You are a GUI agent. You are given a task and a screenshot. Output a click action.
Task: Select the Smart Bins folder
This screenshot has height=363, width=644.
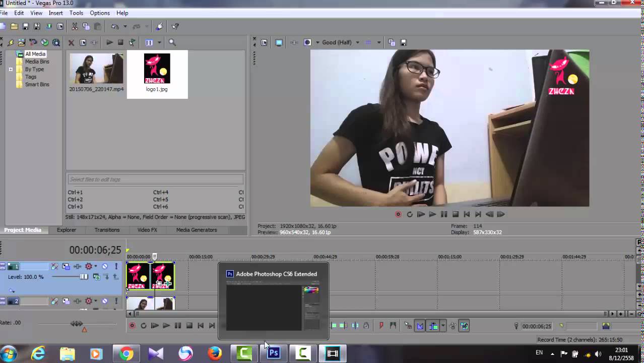37,84
